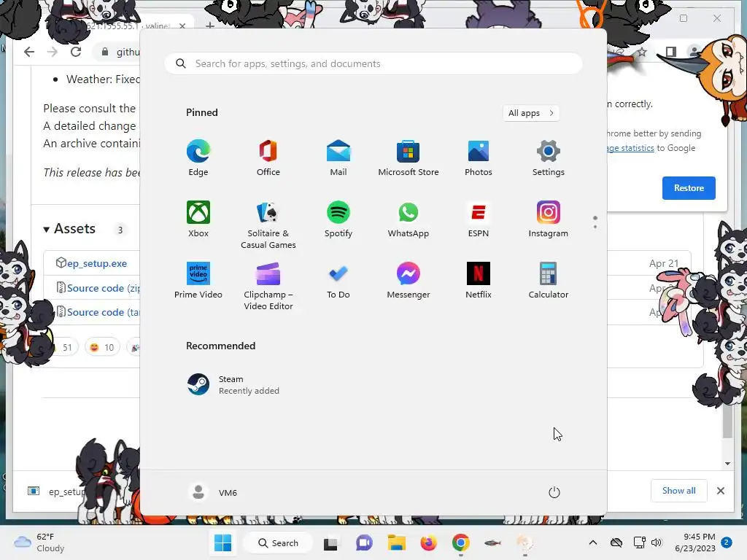Click the Start menu search field
The image size is (747, 560).
373,63
